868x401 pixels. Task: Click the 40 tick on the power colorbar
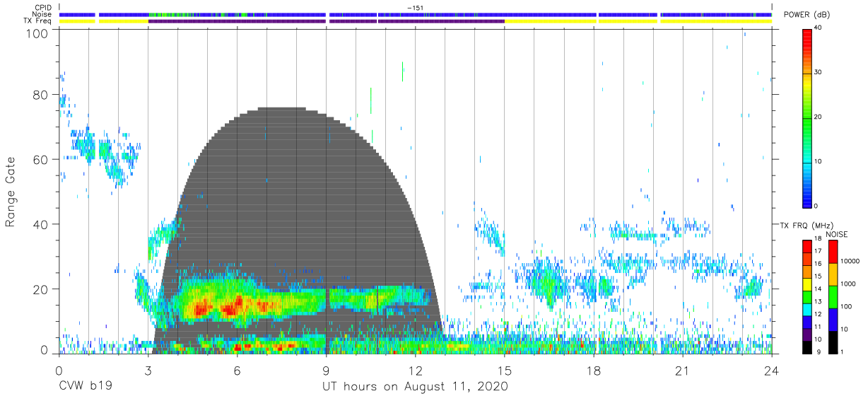818,28
